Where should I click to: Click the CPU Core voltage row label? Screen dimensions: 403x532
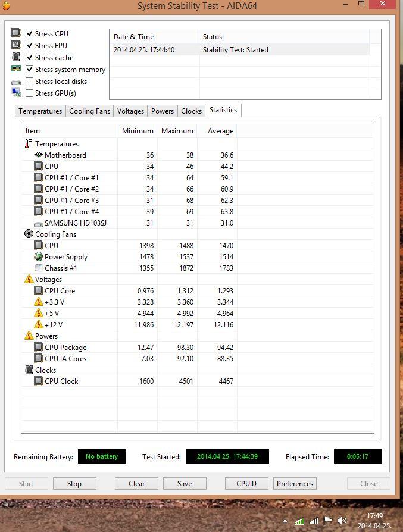60,291
